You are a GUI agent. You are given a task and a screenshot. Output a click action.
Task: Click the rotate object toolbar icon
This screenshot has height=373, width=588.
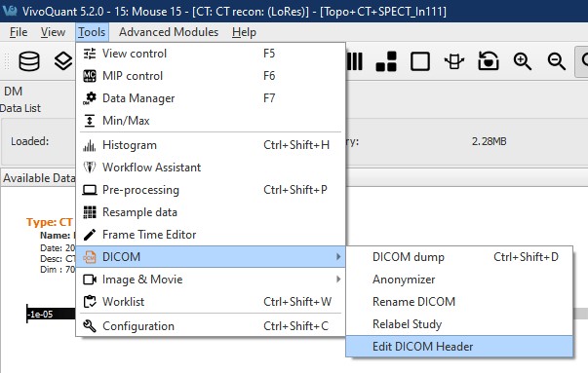(x=454, y=61)
